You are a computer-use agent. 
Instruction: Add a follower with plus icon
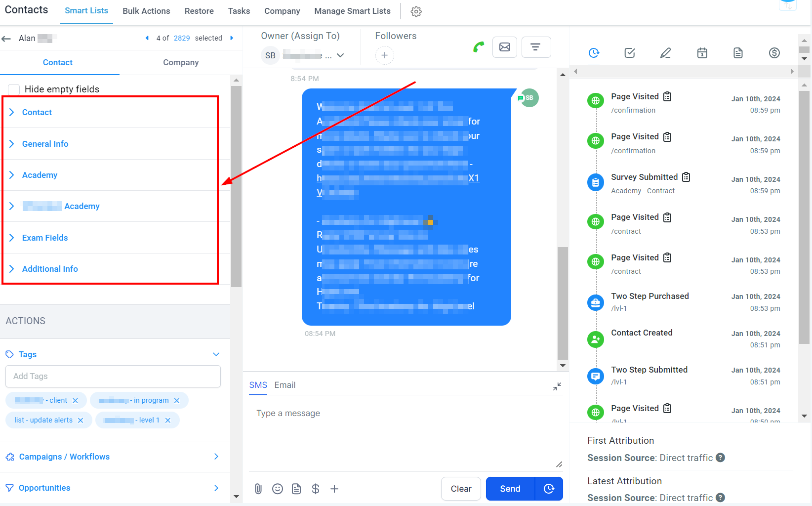click(x=384, y=55)
